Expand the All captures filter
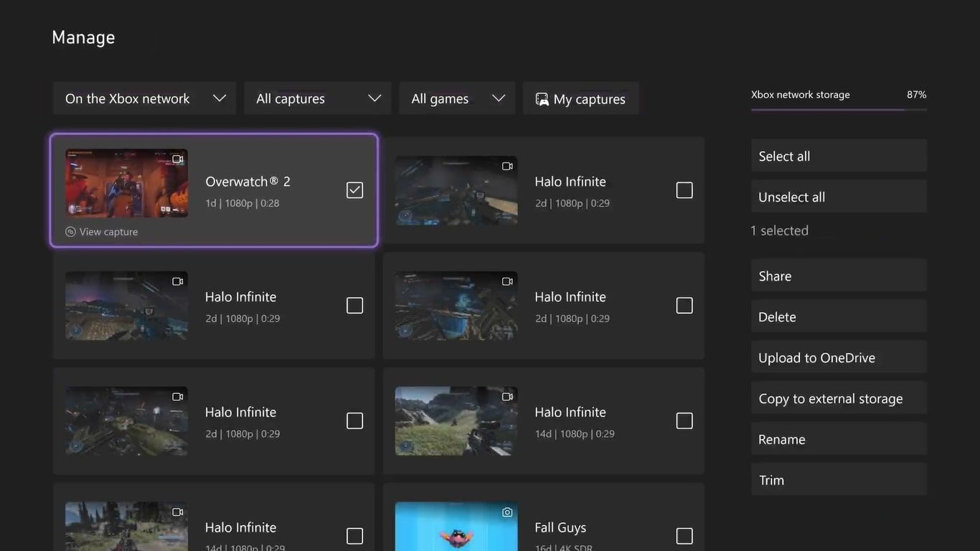Image resolution: width=980 pixels, height=551 pixels. (x=317, y=98)
